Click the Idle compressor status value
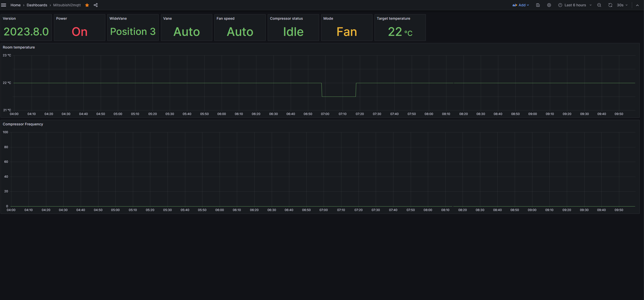644x300 pixels. pos(293,32)
